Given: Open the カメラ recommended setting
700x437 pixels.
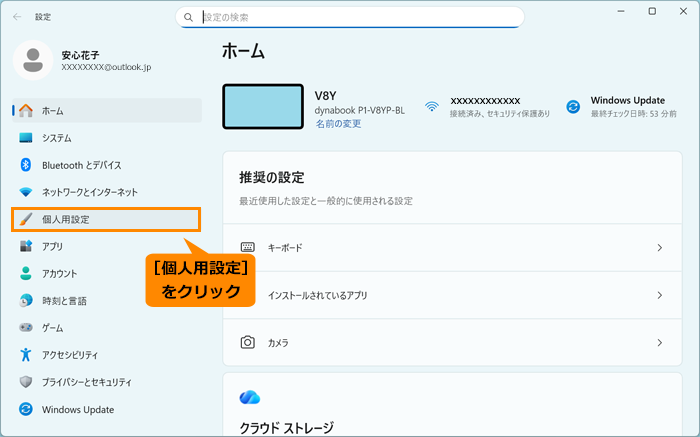Looking at the screenshot, I should [452, 343].
